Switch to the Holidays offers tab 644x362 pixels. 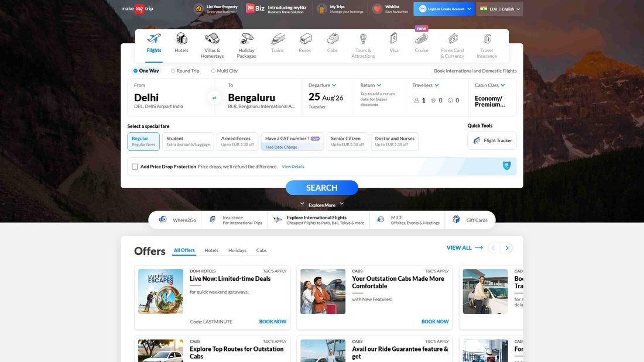pyautogui.click(x=237, y=250)
